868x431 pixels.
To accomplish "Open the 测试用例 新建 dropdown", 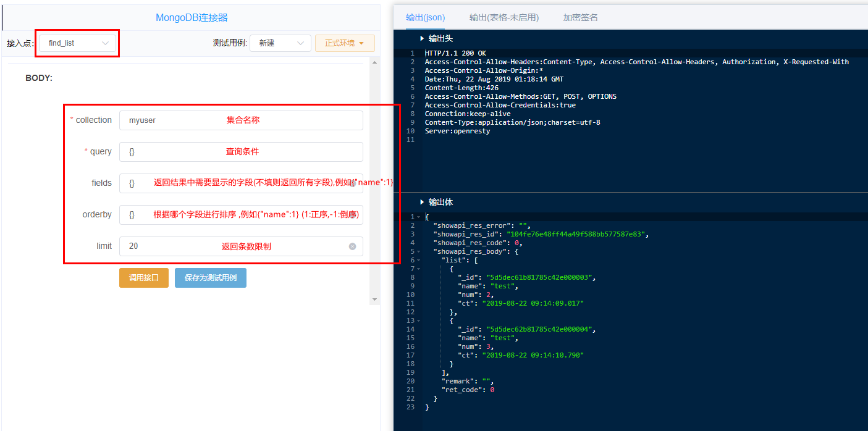I will [x=280, y=43].
